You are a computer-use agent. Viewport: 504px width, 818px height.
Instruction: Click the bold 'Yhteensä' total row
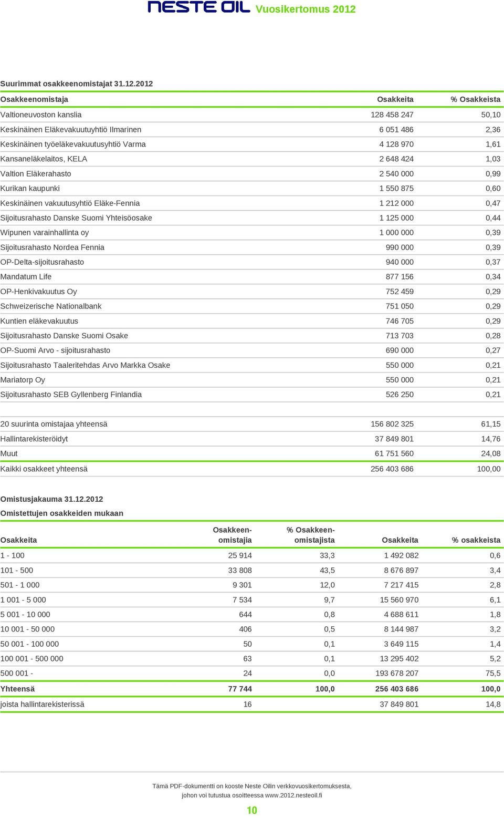(x=252, y=689)
